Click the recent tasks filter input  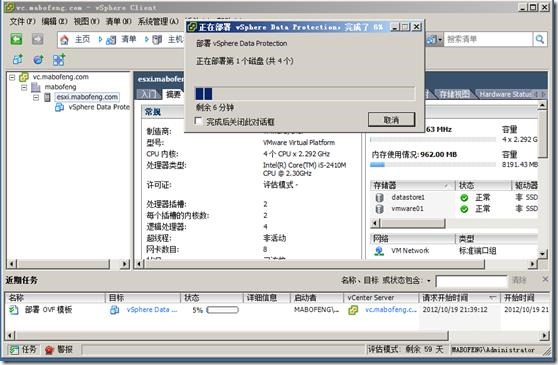tap(471, 281)
